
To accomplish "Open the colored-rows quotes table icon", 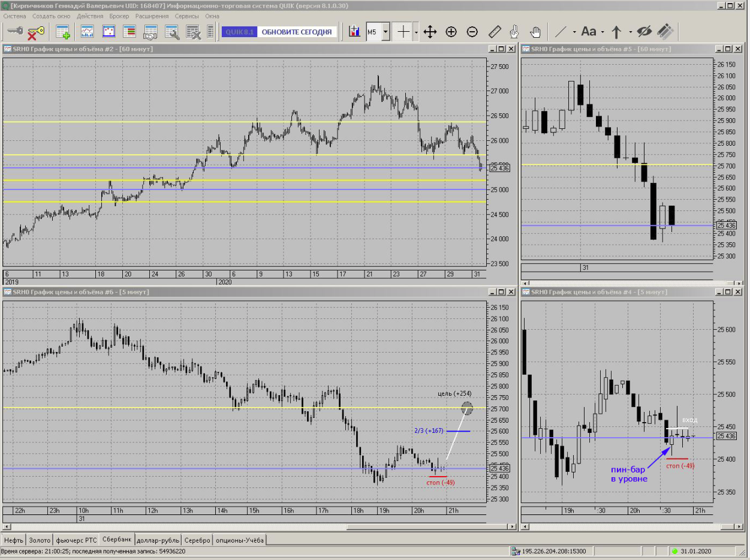I will (x=129, y=32).
